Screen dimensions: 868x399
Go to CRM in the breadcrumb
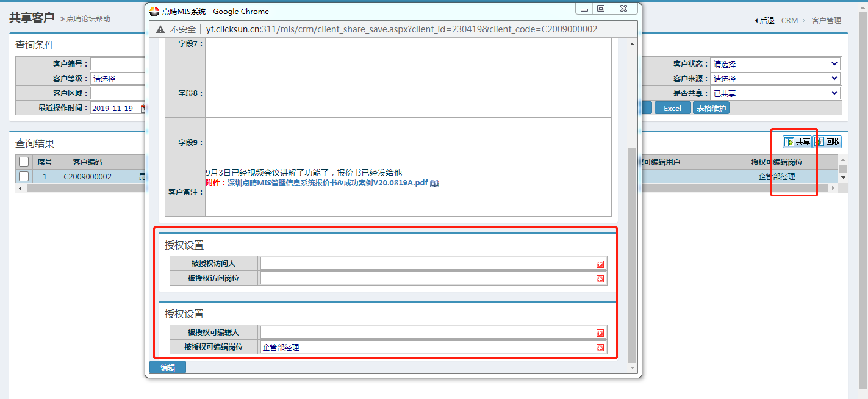click(x=789, y=20)
